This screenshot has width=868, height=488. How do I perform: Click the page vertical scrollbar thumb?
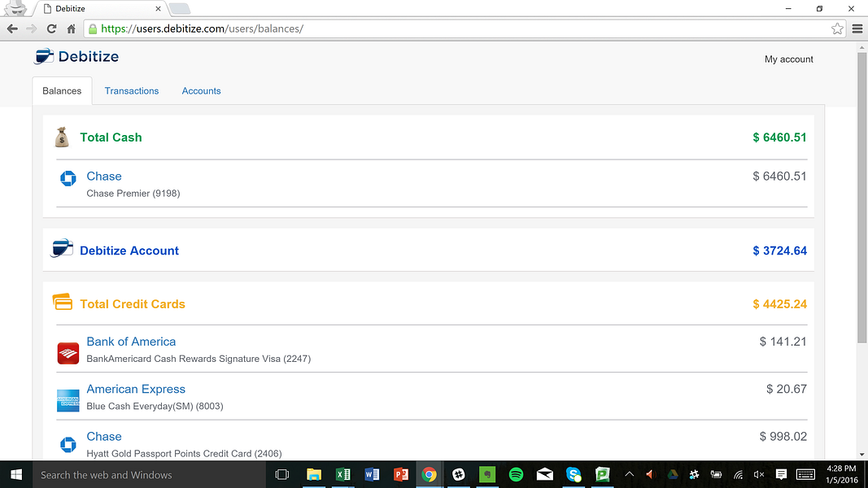click(862, 198)
